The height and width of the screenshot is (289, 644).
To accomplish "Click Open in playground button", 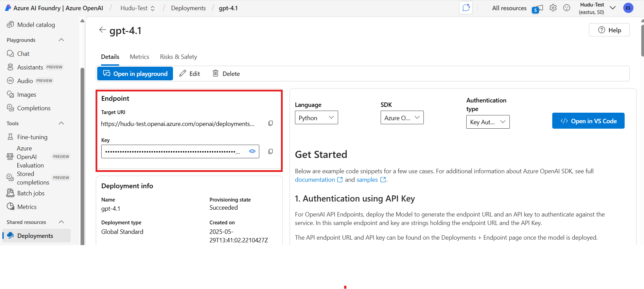I will 135,74.
